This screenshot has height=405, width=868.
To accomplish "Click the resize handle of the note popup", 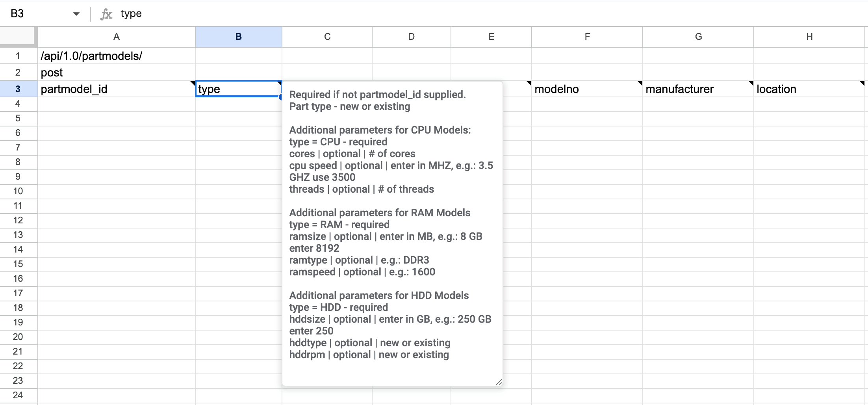I will pos(499,382).
